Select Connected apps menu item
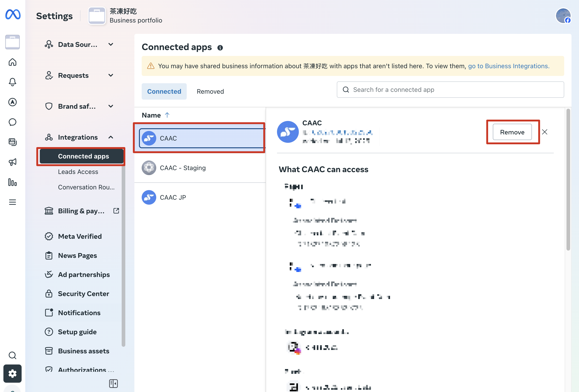This screenshot has width=579, height=392. 82,156
